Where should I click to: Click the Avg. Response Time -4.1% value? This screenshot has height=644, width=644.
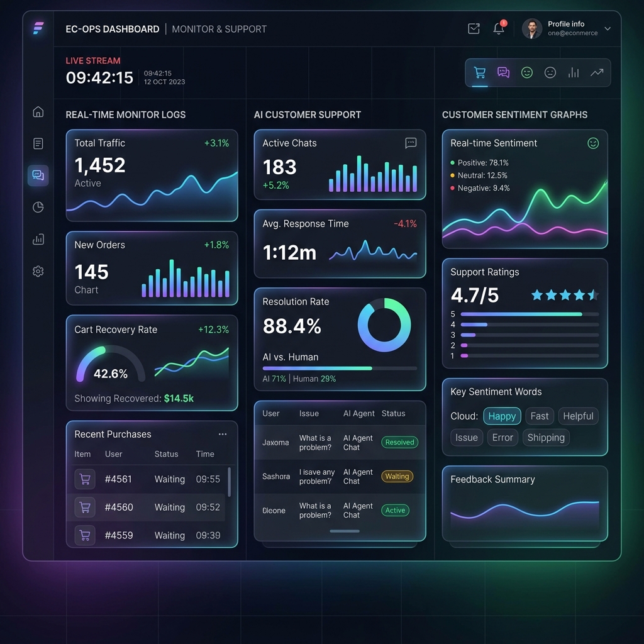(406, 224)
